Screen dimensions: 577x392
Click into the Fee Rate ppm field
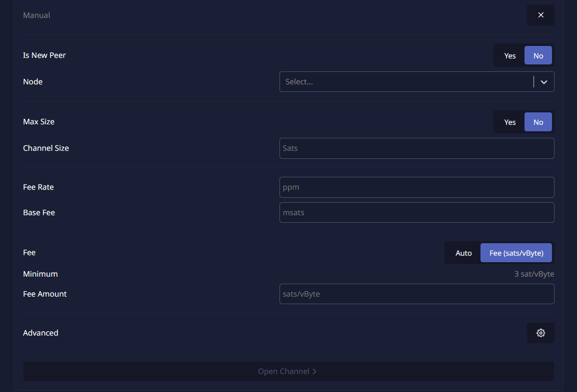coord(416,187)
